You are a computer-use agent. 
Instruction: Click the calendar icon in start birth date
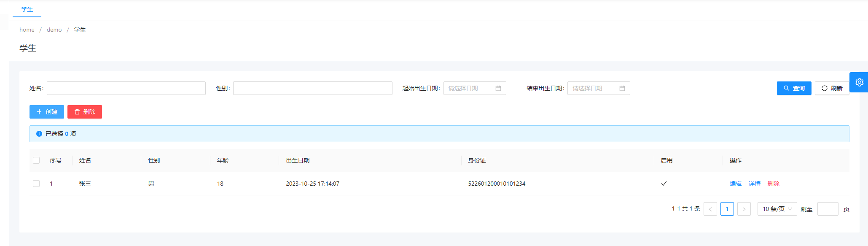tap(498, 88)
